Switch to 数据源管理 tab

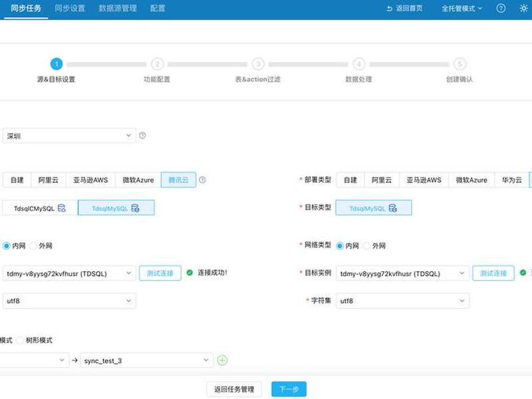click(x=118, y=9)
